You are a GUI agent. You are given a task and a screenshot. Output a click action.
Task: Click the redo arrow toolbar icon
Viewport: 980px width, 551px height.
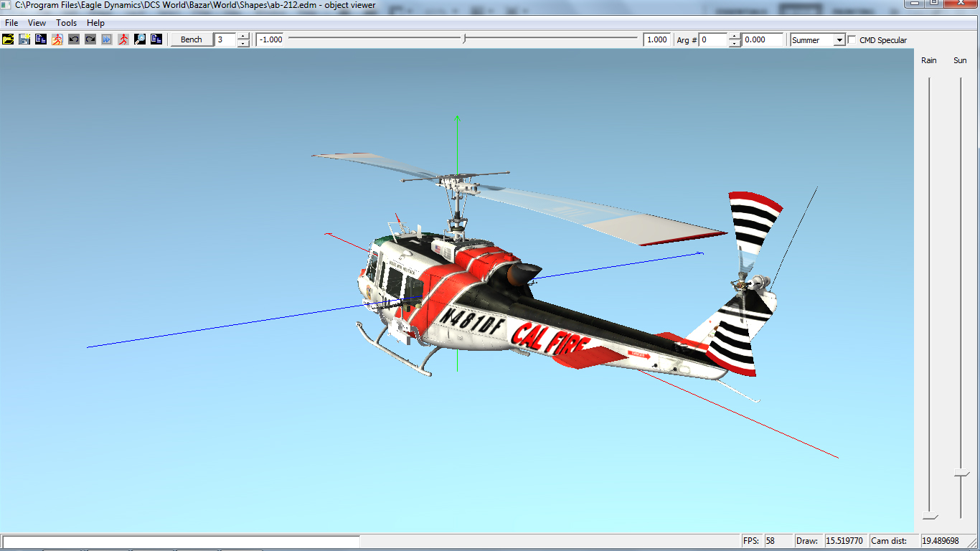coord(90,39)
